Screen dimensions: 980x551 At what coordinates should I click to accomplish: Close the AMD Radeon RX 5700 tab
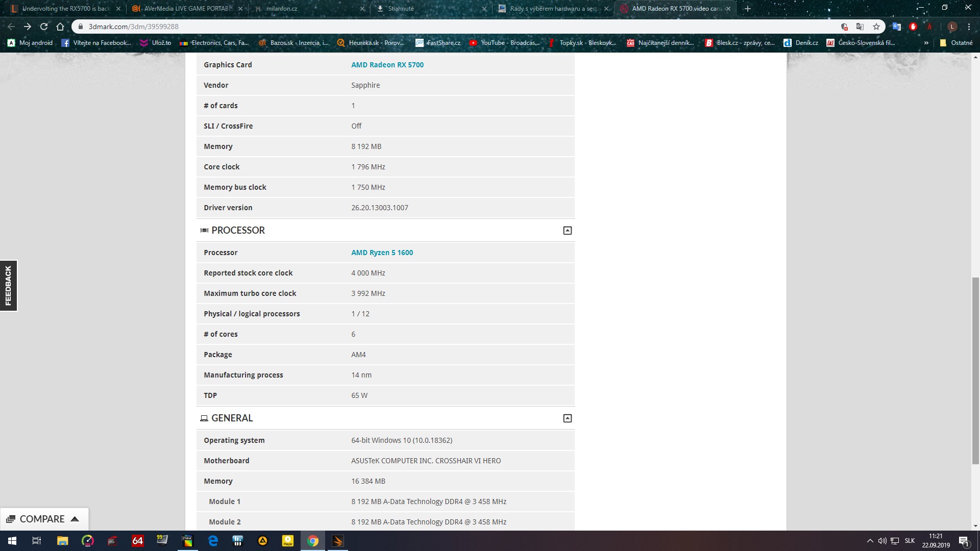[x=728, y=9]
